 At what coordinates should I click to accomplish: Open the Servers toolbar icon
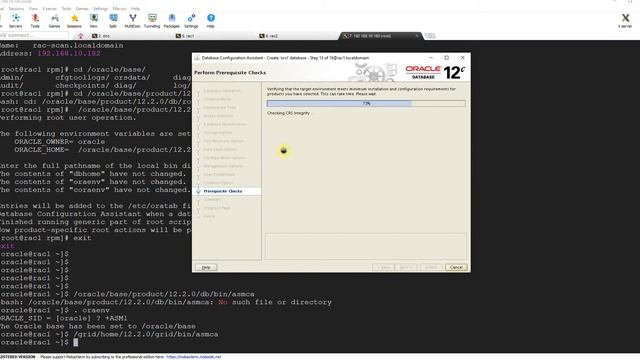pyautogui.click(x=16, y=20)
